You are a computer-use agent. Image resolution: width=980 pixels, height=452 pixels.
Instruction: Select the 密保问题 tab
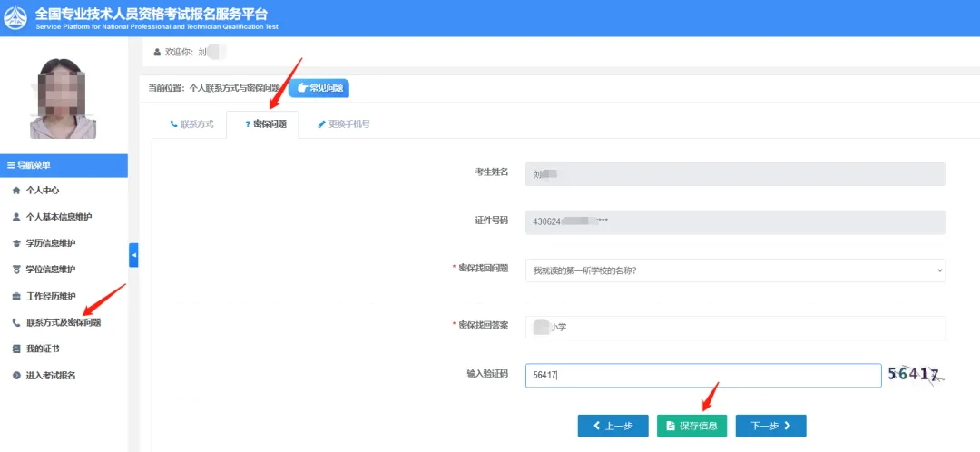(x=262, y=124)
